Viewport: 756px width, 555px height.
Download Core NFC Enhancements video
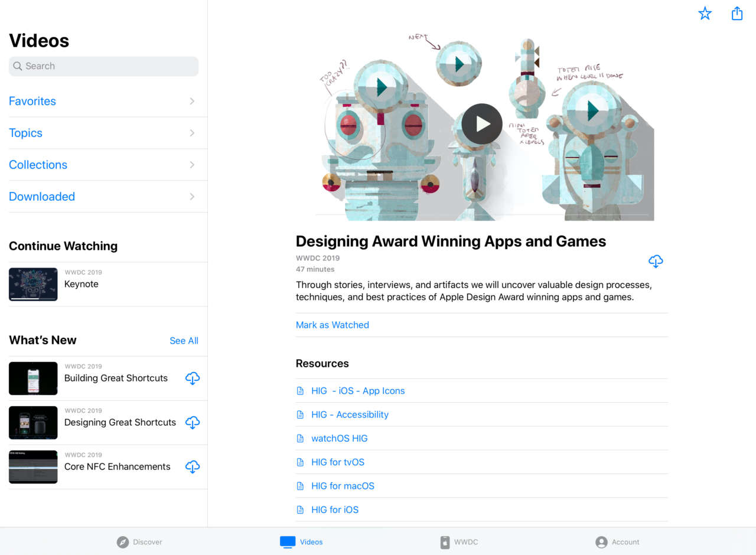(x=193, y=467)
